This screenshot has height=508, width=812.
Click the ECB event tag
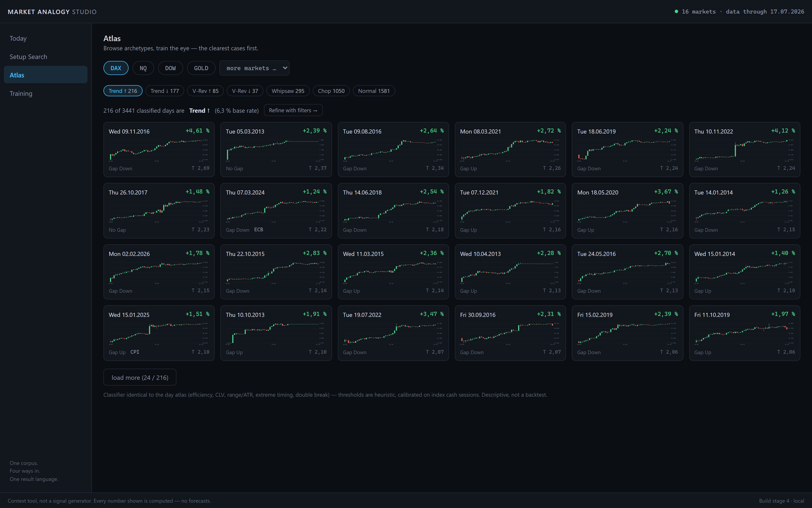tap(259, 230)
